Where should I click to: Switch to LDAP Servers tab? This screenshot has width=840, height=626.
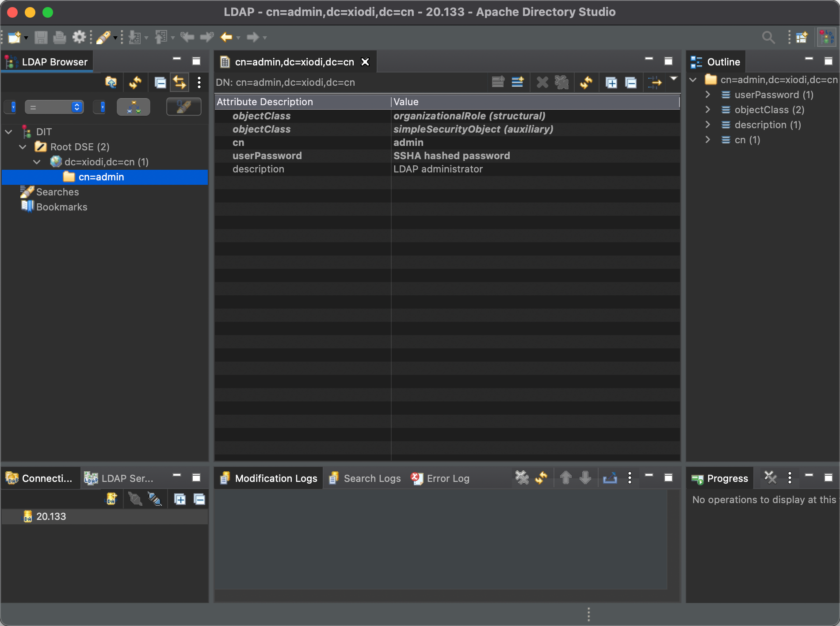[x=119, y=478]
